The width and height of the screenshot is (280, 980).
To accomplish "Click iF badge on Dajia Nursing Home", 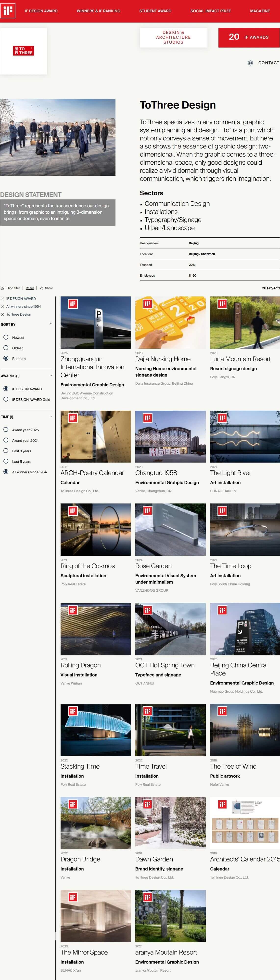I will point(147,304).
